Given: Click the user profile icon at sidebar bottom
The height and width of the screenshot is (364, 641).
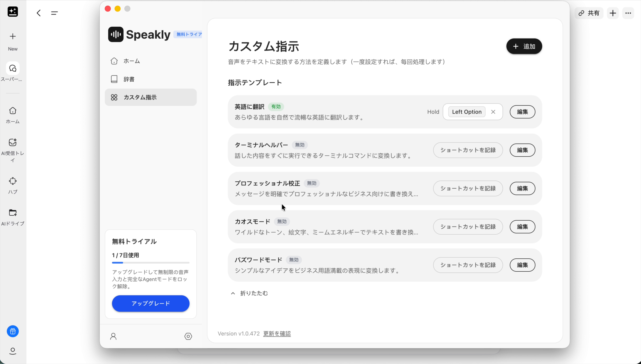Looking at the screenshot, I should click(113, 336).
